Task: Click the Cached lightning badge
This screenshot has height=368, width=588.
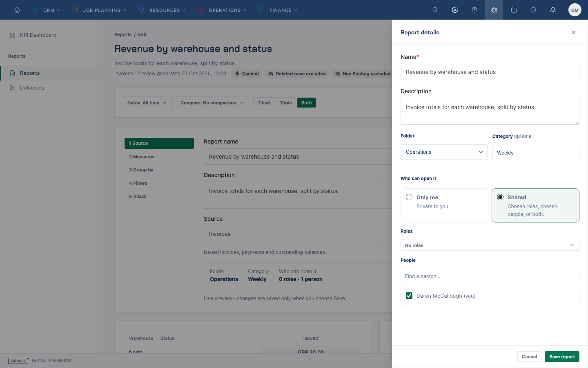Action: [x=247, y=74]
